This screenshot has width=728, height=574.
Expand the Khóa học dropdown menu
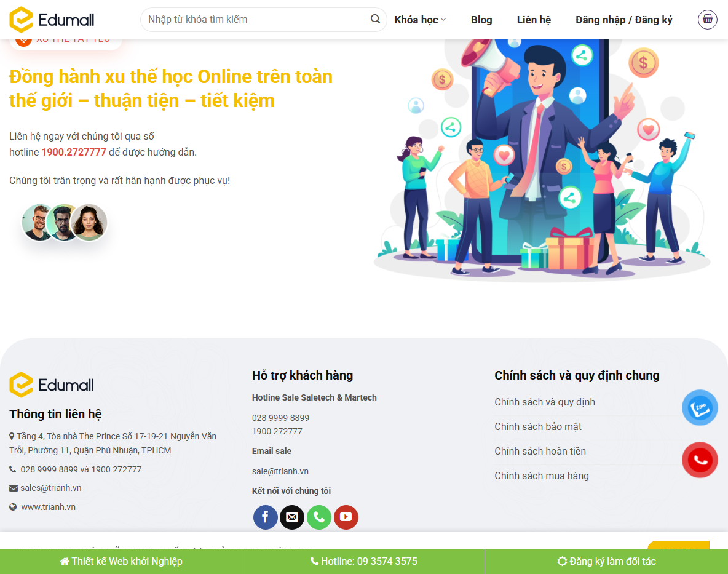tap(420, 19)
